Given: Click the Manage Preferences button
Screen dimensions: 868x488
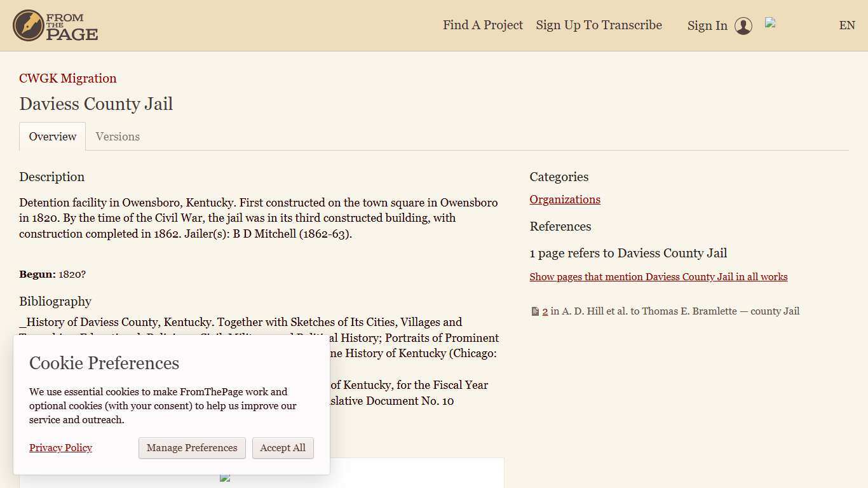Looking at the screenshot, I should pos(192,448).
